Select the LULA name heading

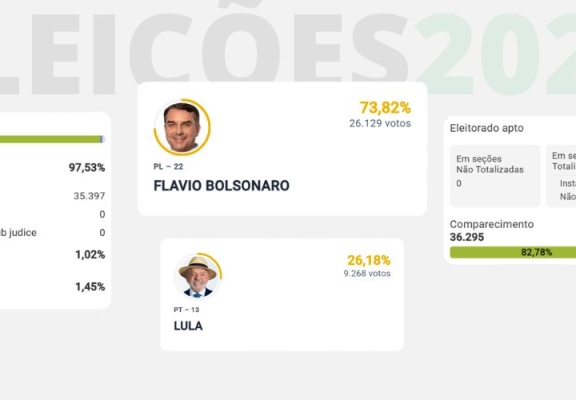pyautogui.click(x=188, y=326)
